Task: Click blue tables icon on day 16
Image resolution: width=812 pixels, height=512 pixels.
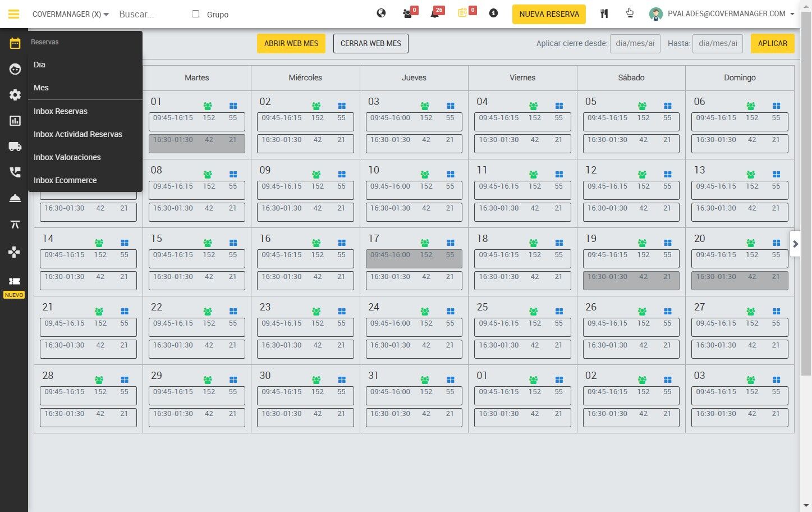Action: point(342,243)
